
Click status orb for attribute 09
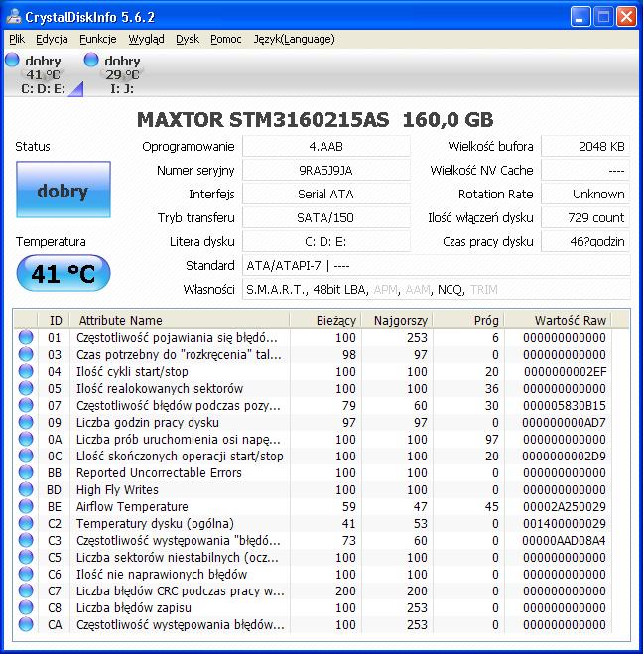click(x=26, y=422)
